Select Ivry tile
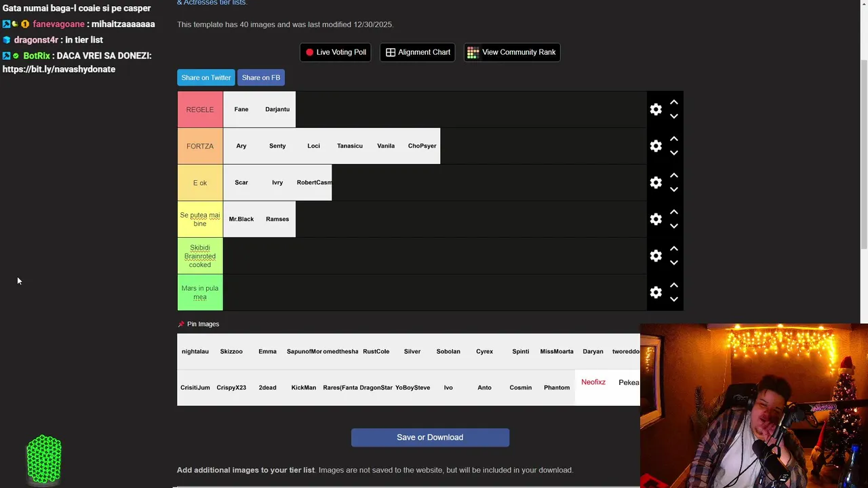Image resolution: width=868 pixels, height=488 pixels. 277,182
